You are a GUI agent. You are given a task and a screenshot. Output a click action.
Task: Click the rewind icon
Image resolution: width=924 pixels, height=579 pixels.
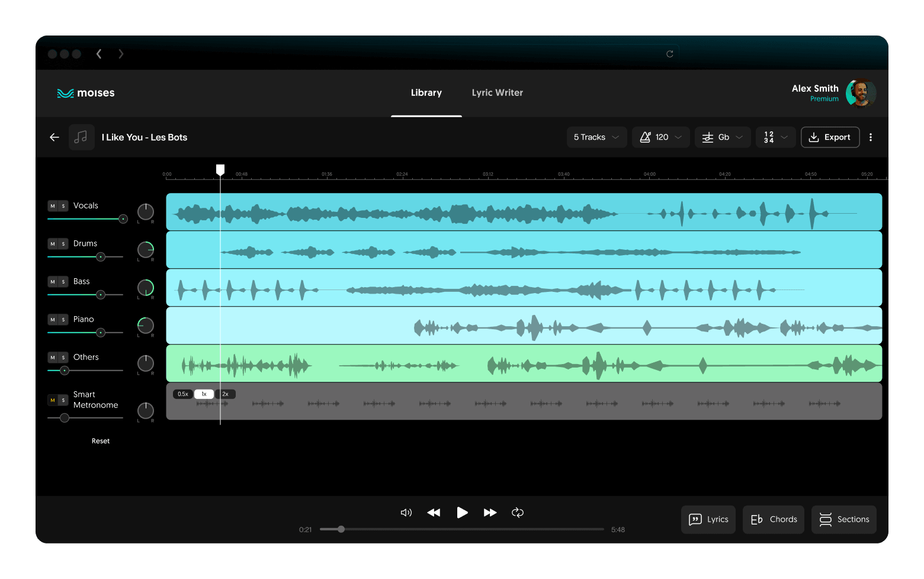click(434, 513)
